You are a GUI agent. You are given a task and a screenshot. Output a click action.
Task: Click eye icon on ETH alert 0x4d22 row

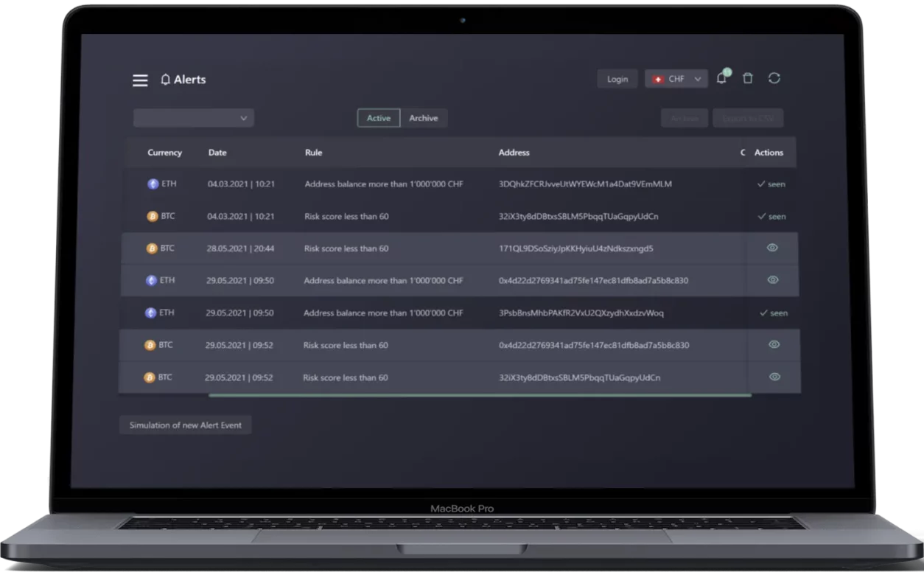(x=773, y=280)
